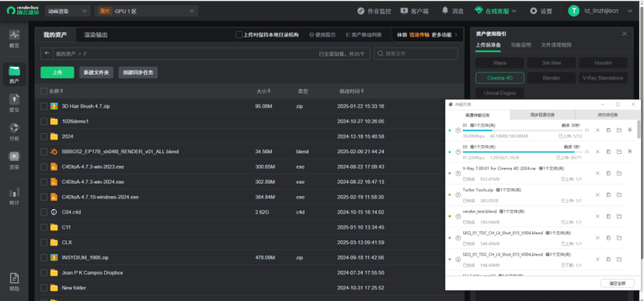Open the 统计 statistics sidebar icon

14,196
